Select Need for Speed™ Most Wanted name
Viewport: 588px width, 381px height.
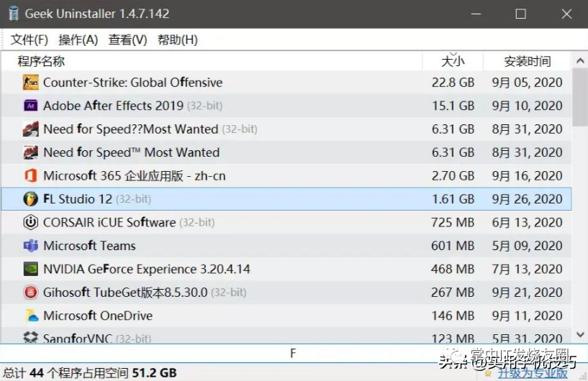[131, 152]
